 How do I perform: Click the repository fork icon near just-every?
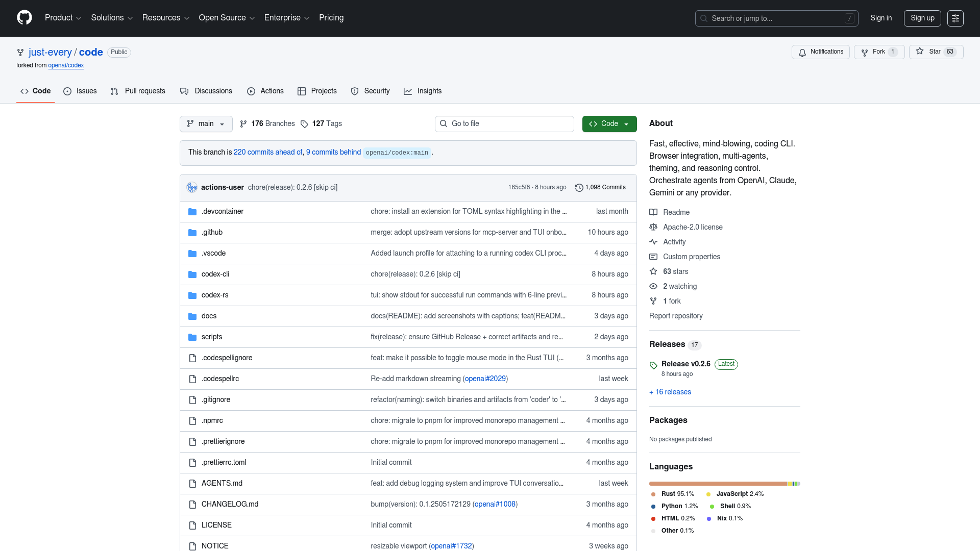pos(20,53)
